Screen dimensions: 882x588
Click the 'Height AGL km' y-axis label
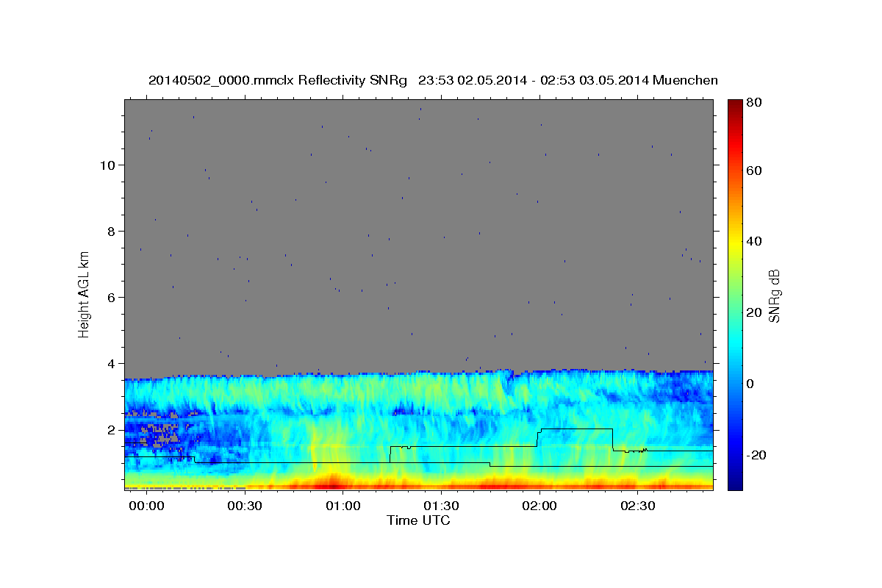click(85, 295)
